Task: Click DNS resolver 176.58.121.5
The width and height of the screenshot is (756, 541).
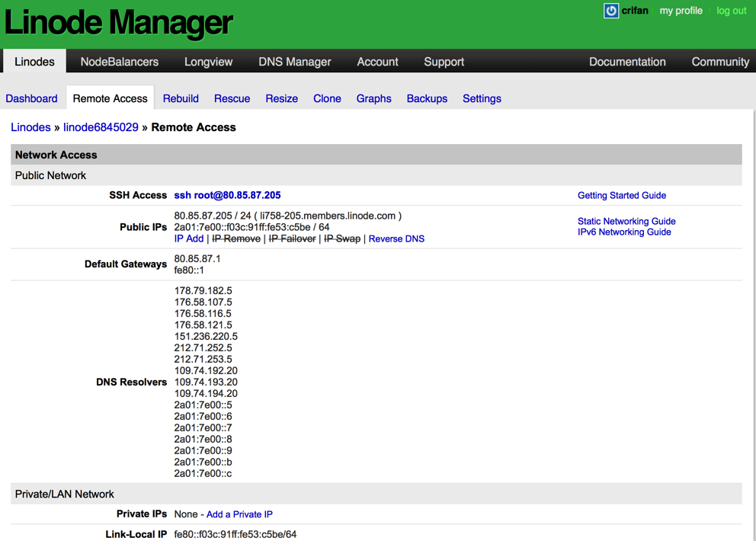Action: (x=203, y=325)
